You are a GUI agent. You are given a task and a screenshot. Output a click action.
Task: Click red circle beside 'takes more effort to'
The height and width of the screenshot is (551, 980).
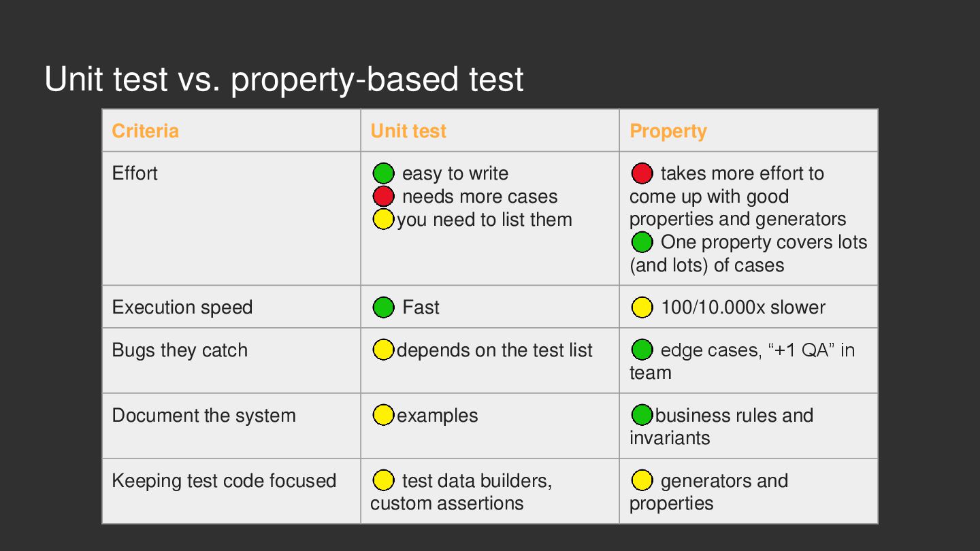[x=642, y=173]
